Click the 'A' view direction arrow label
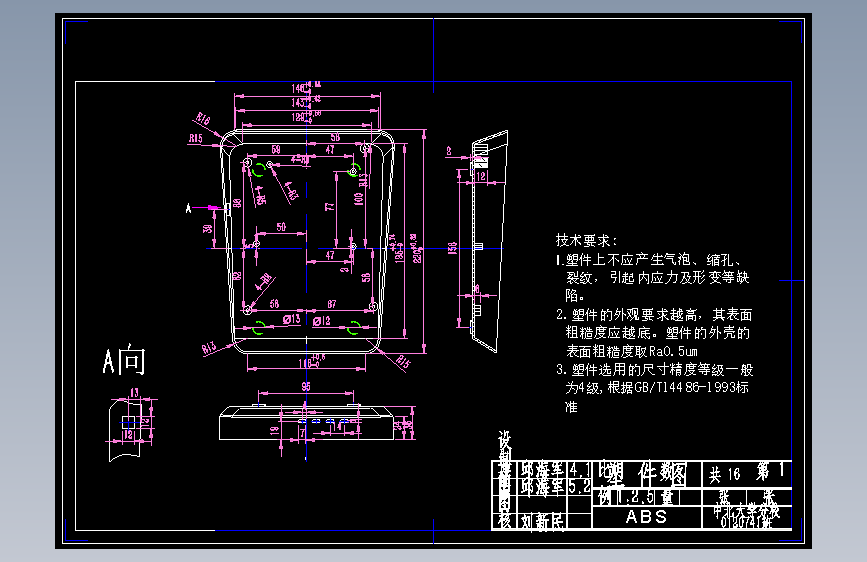The width and height of the screenshot is (867, 562). coord(189,208)
